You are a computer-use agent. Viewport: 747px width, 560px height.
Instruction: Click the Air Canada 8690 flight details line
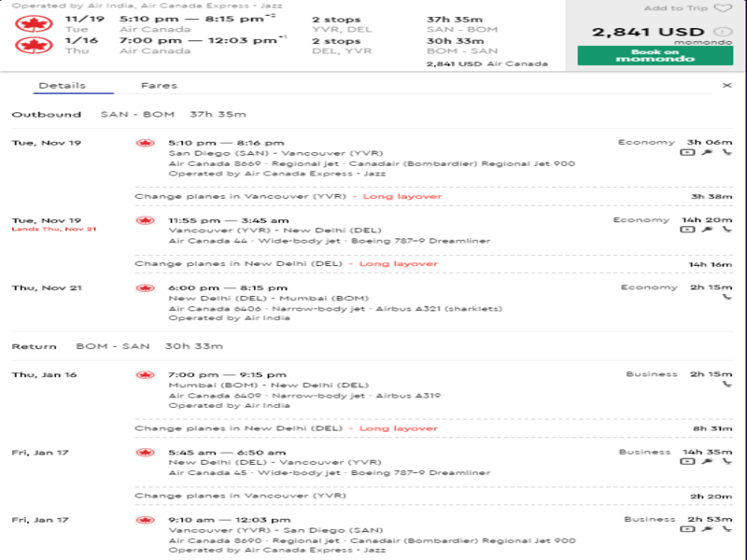point(372,541)
